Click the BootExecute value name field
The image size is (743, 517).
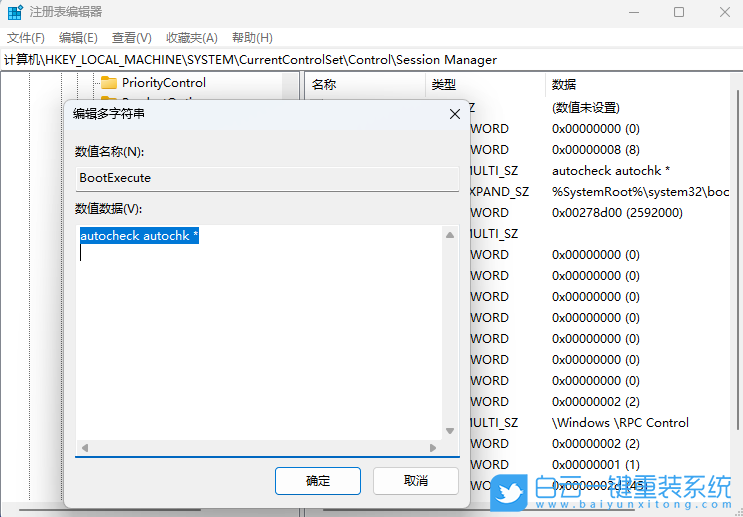click(x=267, y=178)
